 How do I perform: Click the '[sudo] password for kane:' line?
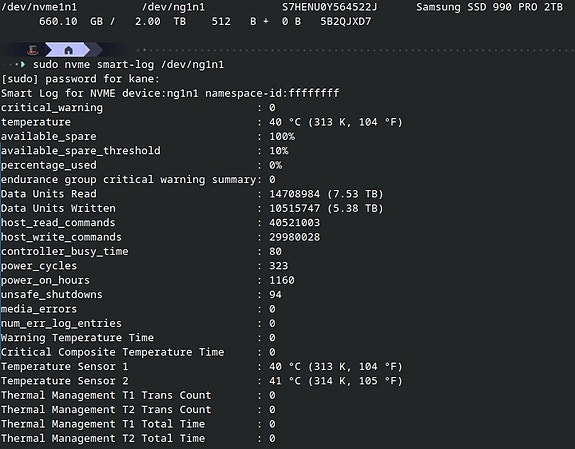pos(80,79)
